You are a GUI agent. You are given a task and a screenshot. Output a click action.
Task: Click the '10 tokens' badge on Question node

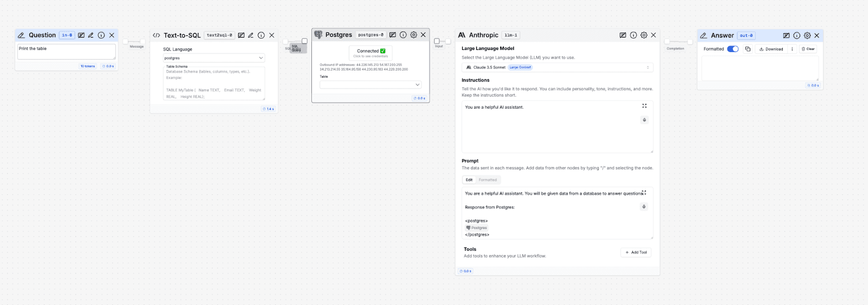(88, 66)
